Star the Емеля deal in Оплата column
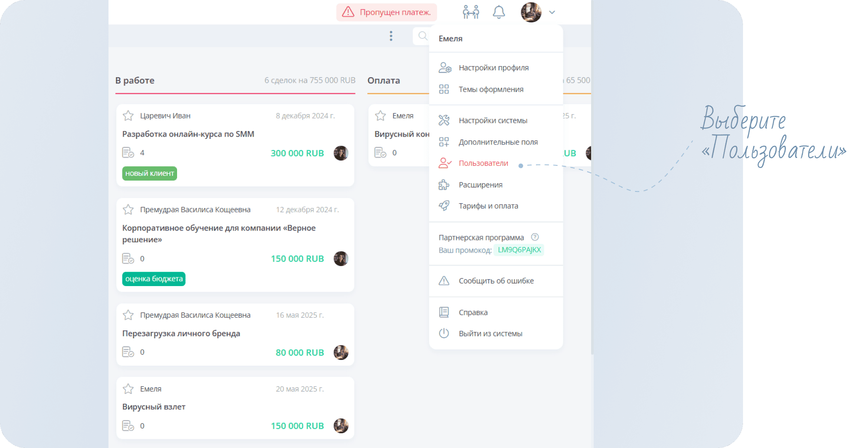 pyautogui.click(x=381, y=116)
